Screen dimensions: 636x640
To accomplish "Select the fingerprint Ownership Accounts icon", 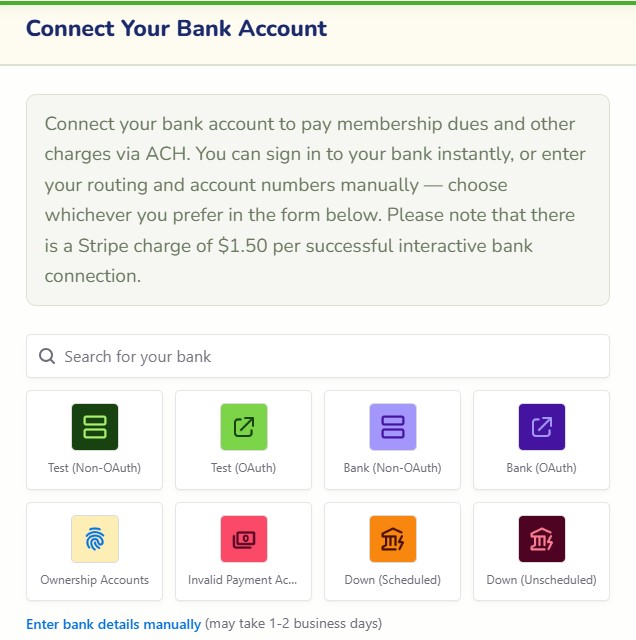I will 95,539.
